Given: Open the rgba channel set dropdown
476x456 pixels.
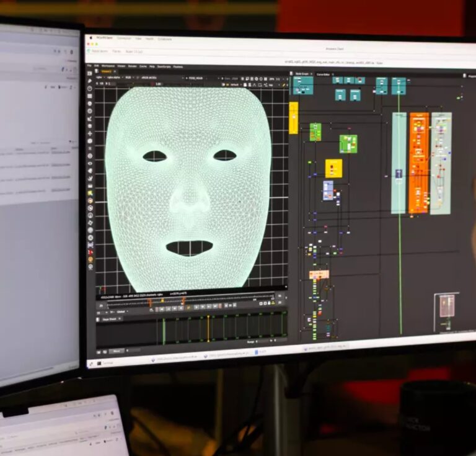Looking at the screenshot, I should 100,77.
